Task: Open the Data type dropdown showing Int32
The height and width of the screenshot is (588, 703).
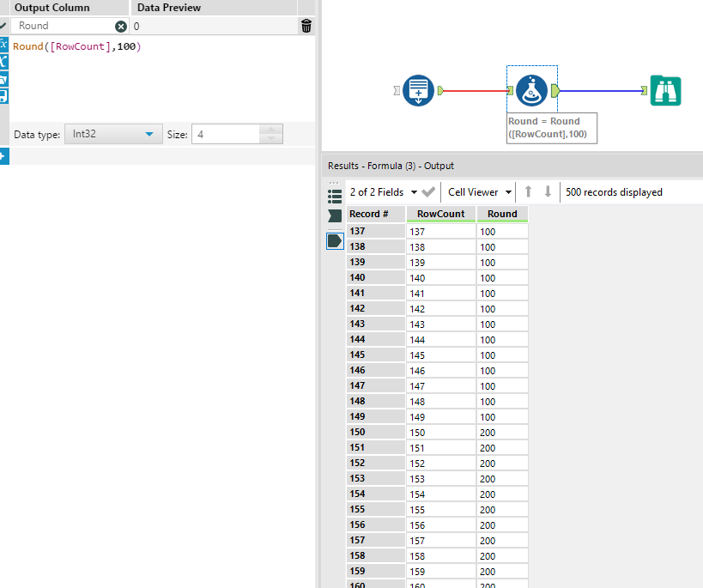Action: pos(112,134)
